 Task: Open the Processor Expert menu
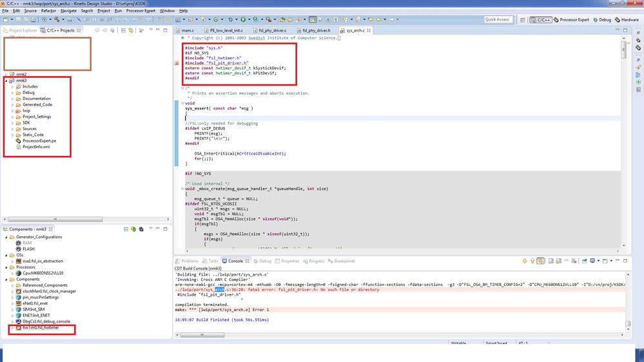click(141, 11)
